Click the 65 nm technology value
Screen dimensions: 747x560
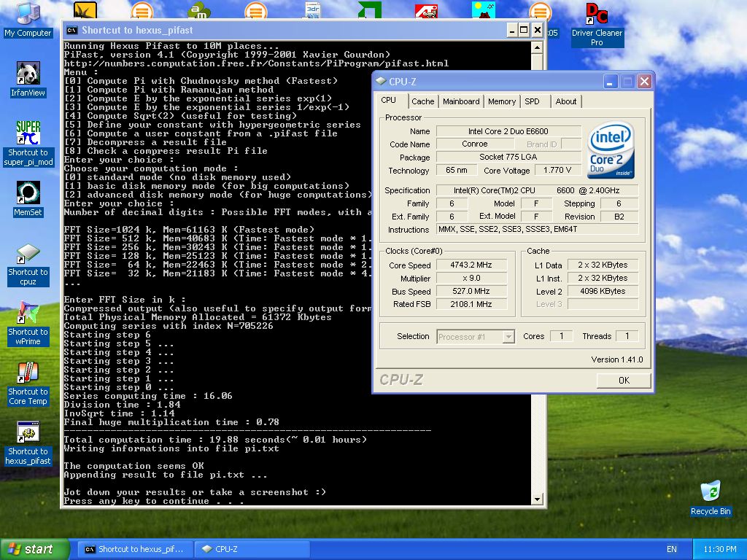click(457, 170)
